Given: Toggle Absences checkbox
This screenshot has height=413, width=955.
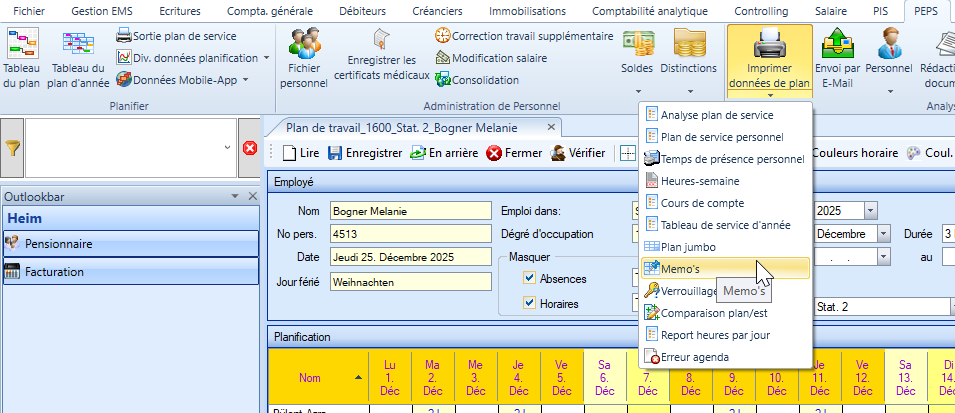Looking at the screenshot, I should pyautogui.click(x=529, y=278).
